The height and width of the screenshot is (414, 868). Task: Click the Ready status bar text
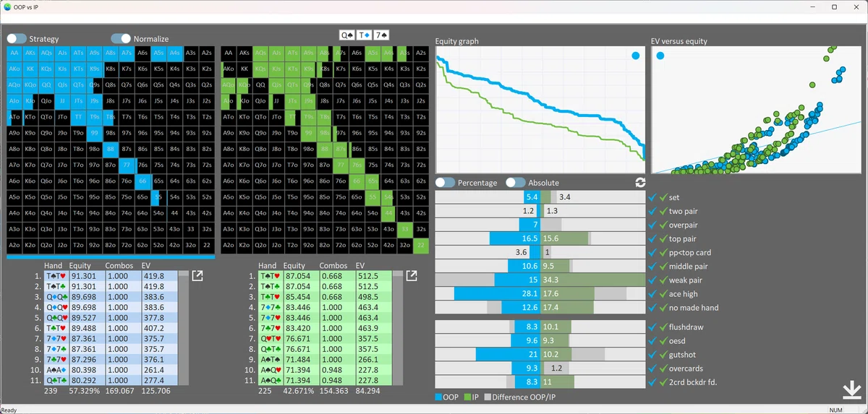coord(9,410)
